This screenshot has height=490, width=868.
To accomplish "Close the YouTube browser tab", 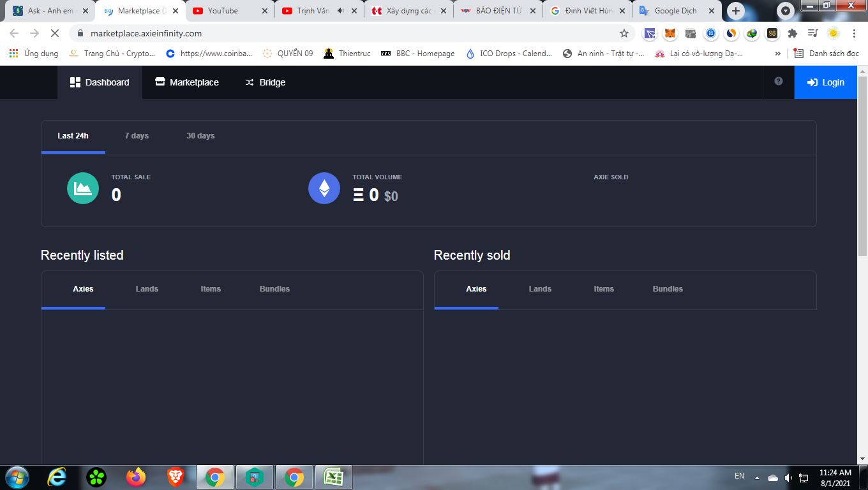I will point(265,11).
